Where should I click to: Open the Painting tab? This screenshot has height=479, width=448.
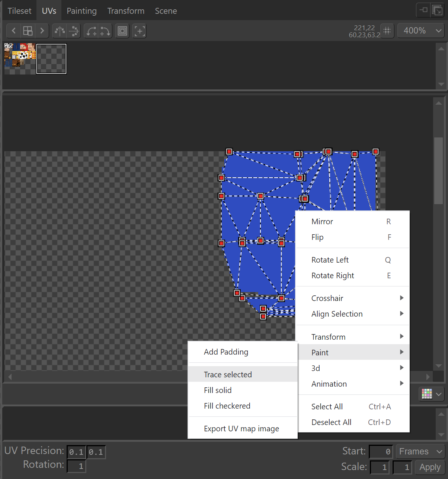pos(81,11)
